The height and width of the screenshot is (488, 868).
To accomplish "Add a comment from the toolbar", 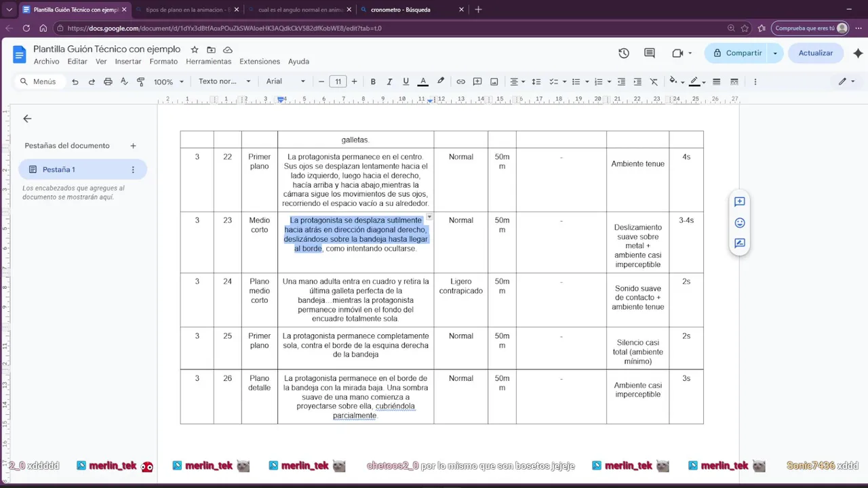I will pyautogui.click(x=477, y=81).
